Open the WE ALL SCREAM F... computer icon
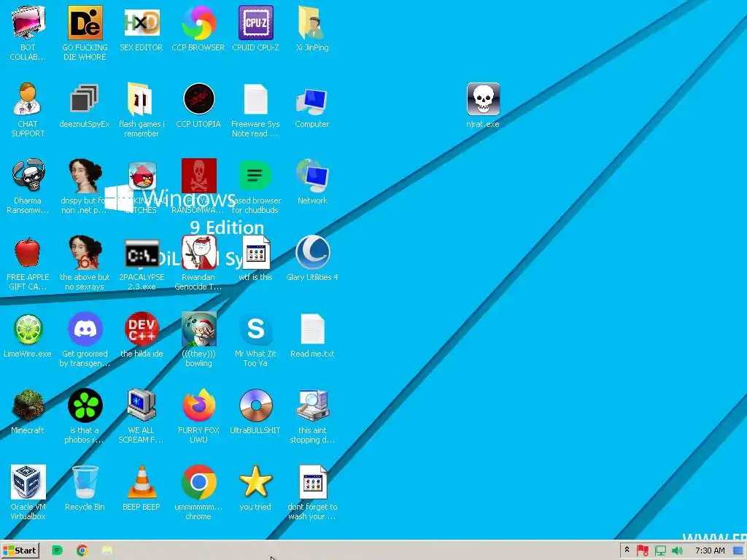The image size is (747, 560). tap(142, 416)
